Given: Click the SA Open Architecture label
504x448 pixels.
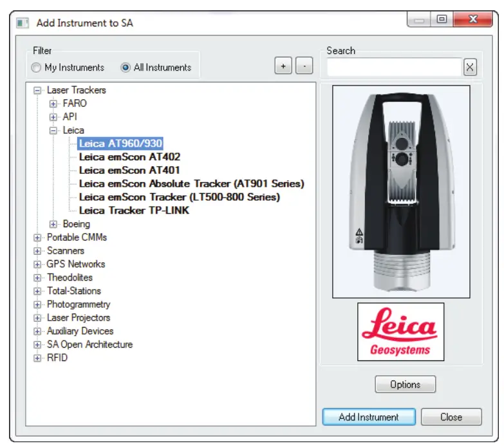Looking at the screenshot, I should 89,344.
